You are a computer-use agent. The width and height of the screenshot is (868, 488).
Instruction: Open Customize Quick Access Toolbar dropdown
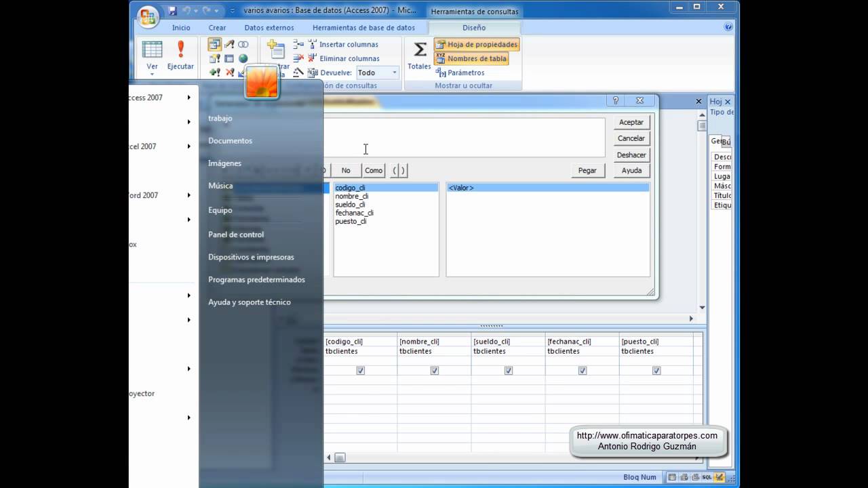[x=233, y=11]
